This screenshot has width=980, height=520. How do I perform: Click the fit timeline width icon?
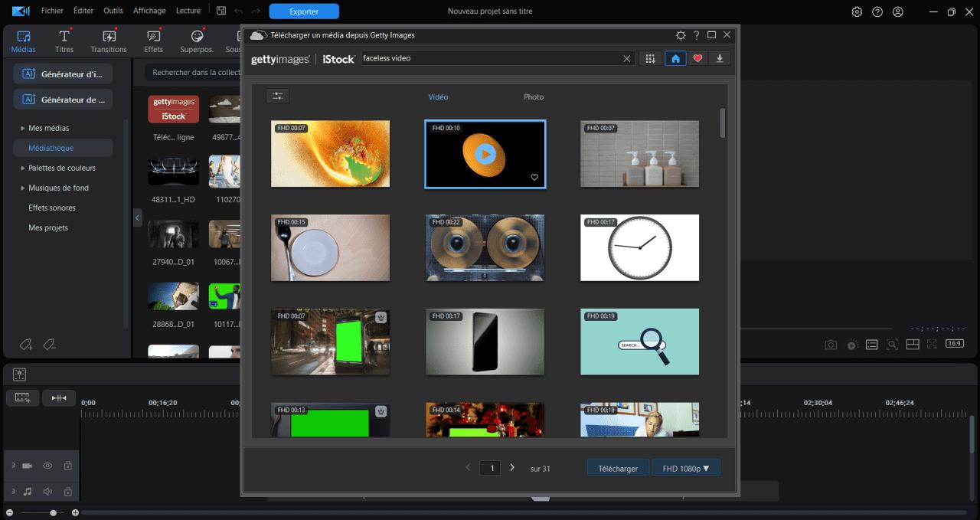pos(59,397)
